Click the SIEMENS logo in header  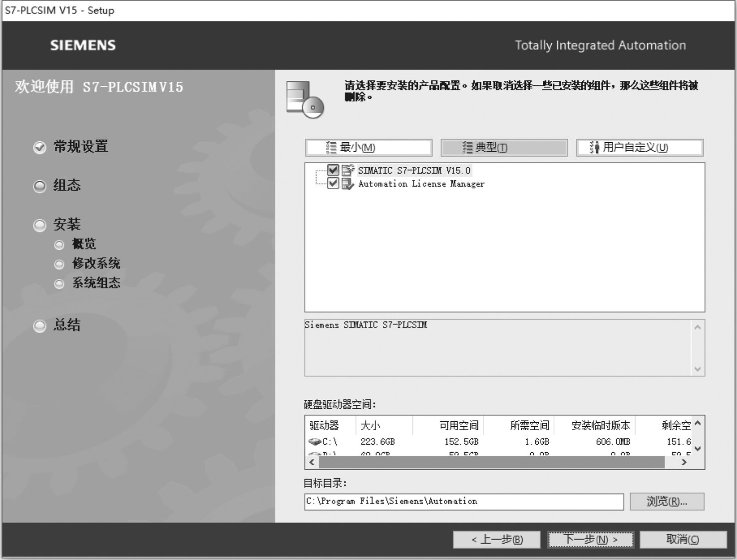pos(83,45)
